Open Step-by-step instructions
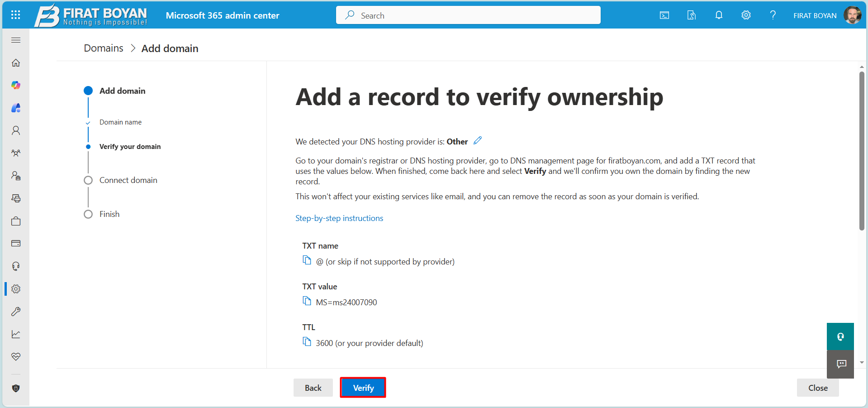The height and width of the screenshot is (408, 868). coord(339,218)
